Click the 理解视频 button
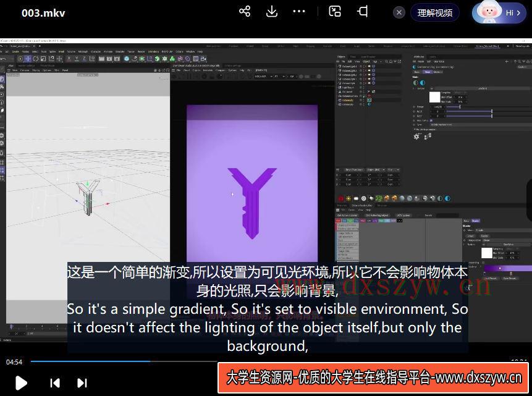Viewport: 532px width, 396px height. tap(434, 13)
